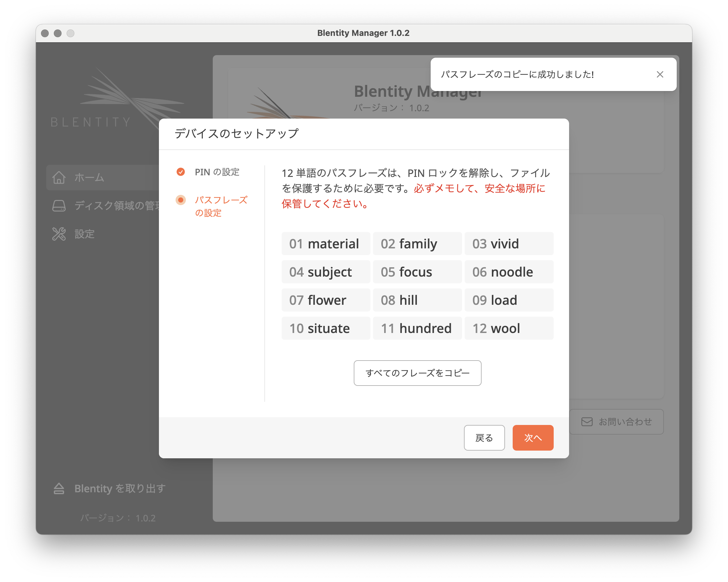Open ホーム in the sidebar
This screenshot has height=582, width=728.
(x=103, y=177)
